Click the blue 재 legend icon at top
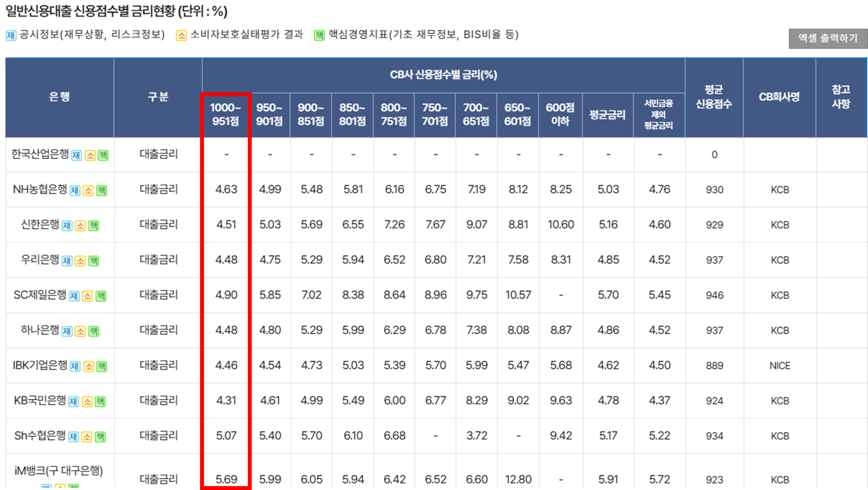Screen dimensions: 868x490 (x=11, y=35)
